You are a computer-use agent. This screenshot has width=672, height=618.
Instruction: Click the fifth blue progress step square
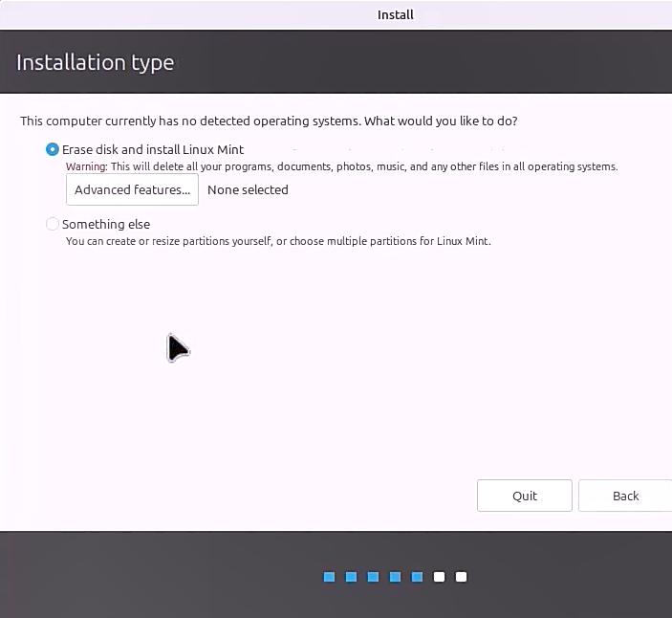click(418, 577)
